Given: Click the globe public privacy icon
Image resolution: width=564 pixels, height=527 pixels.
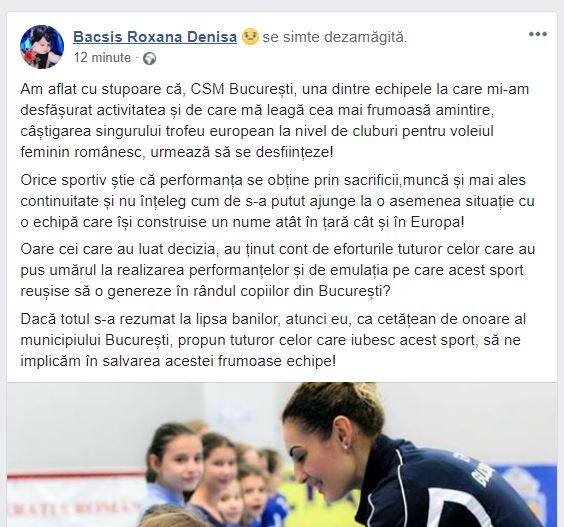Looking at the screenshot, I should [x=149, y=58].
